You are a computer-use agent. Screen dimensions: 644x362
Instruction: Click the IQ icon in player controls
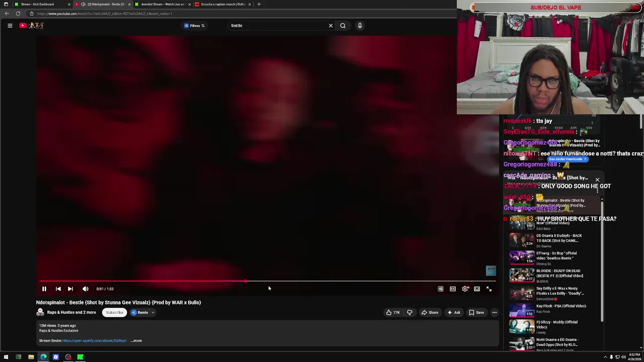coord(441,289)
